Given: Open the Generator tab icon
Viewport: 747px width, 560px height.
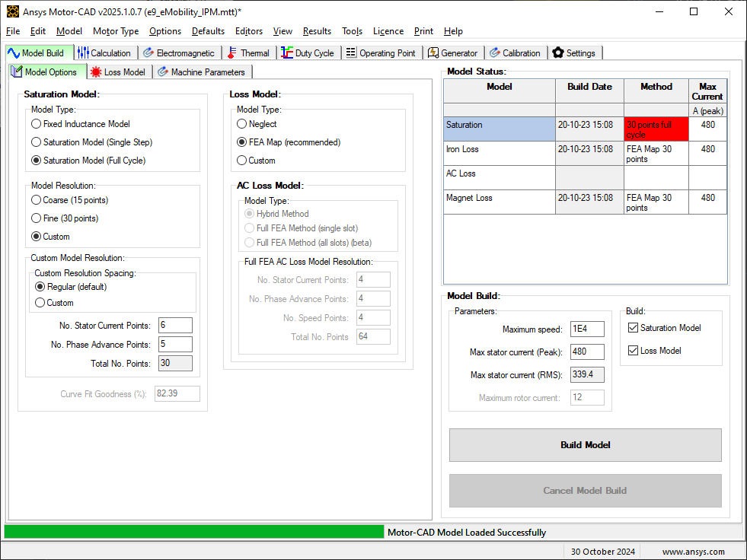Looking at the screenshot, I should 433,52.
